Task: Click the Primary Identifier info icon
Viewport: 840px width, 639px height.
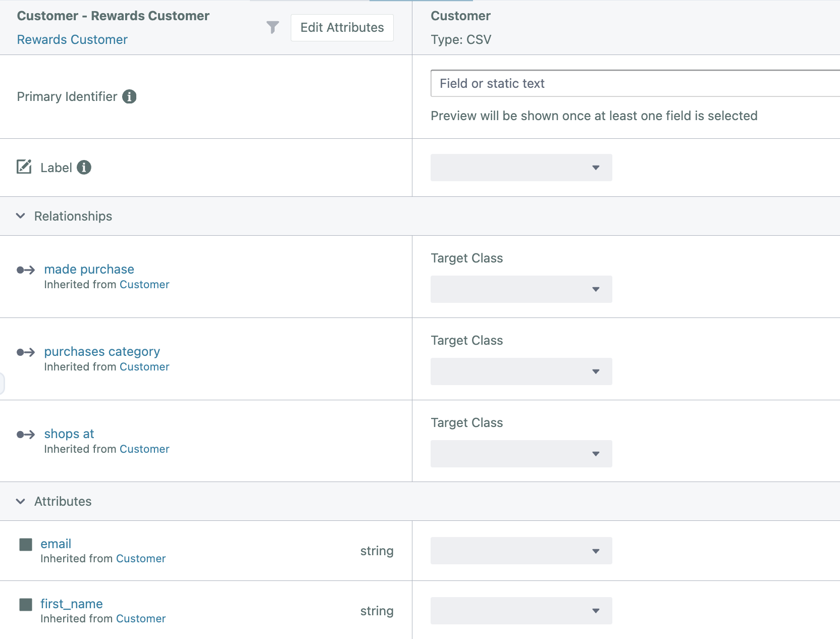Action: (129, 96)
